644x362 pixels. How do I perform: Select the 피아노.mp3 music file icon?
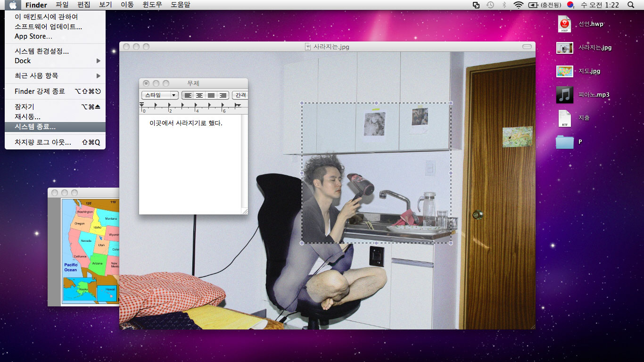564,95
